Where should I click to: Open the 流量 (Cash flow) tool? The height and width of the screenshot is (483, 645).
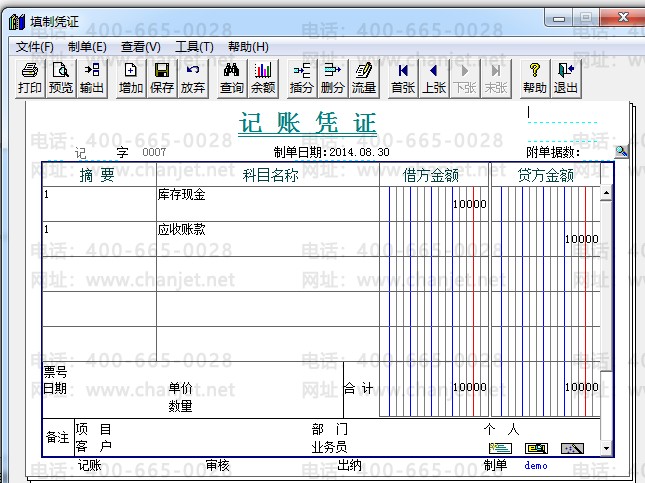coord(363,77)
